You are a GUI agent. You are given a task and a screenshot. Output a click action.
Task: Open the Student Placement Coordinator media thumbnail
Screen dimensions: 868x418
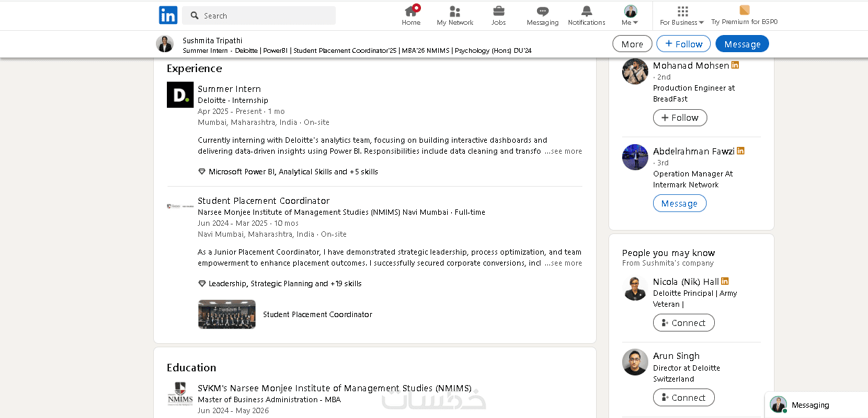click(x=227, y=314)
